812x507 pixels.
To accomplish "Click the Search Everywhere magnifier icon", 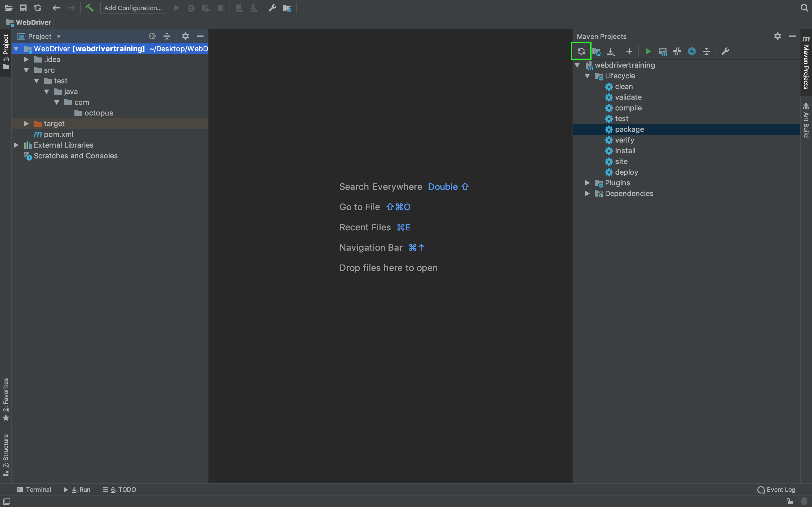I will 804,8.
